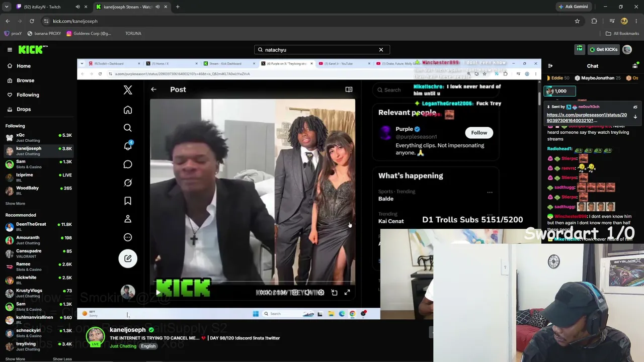Open the tab search dropdown arrow

(7, 7)
